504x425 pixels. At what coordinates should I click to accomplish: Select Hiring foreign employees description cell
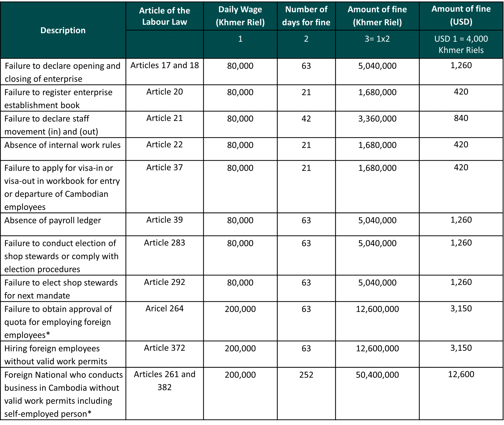(x=56, y=355)
